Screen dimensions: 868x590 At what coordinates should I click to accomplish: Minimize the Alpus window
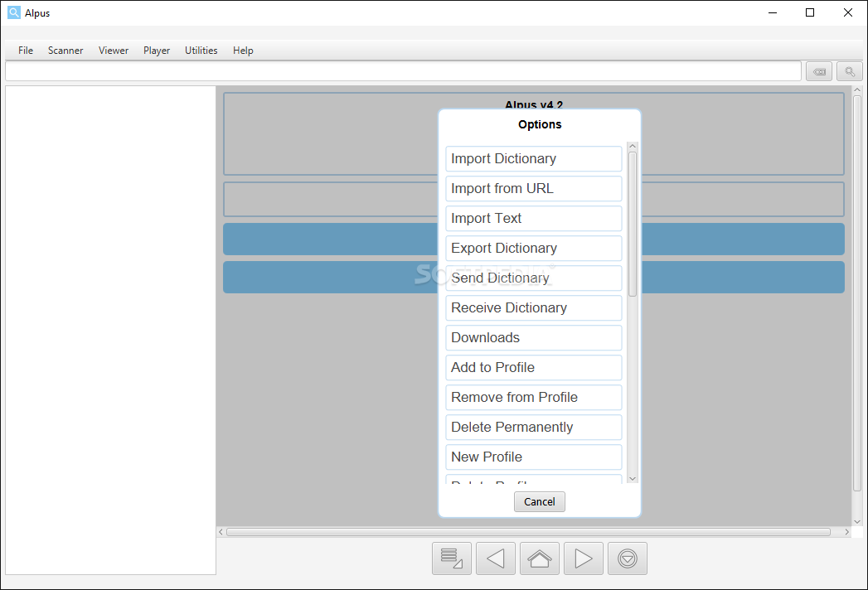click(x=773, y=12)
